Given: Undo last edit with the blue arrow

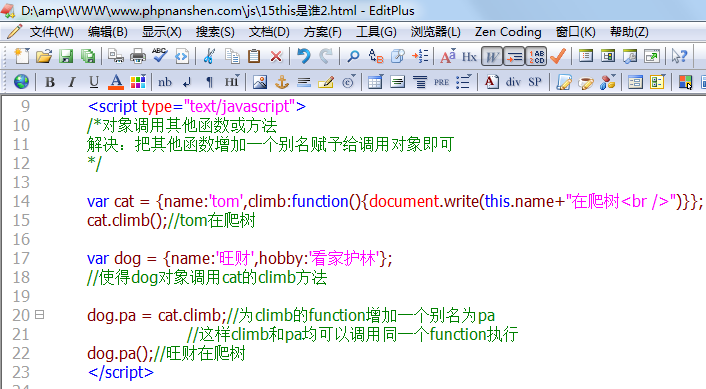Looking at the screenshot, I should click(304, 56).
